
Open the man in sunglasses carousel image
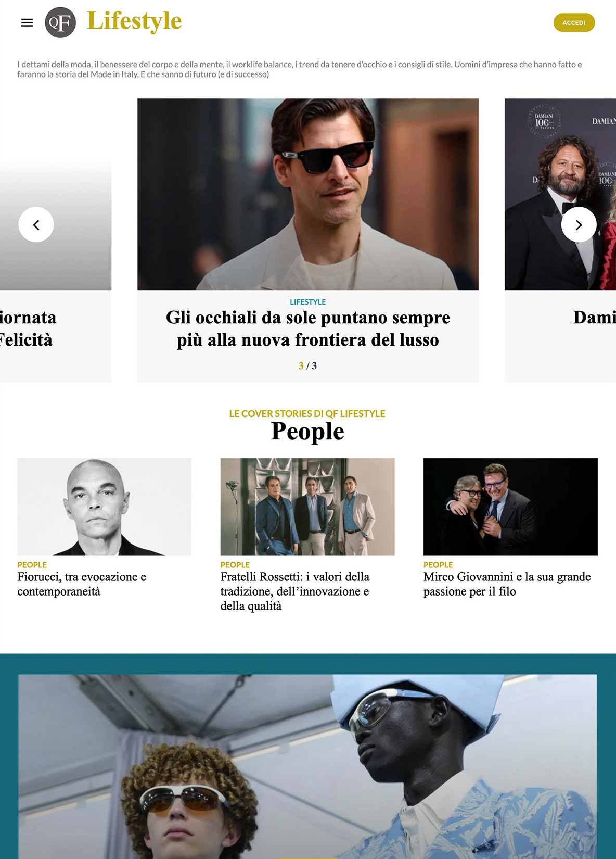[308, 194]
